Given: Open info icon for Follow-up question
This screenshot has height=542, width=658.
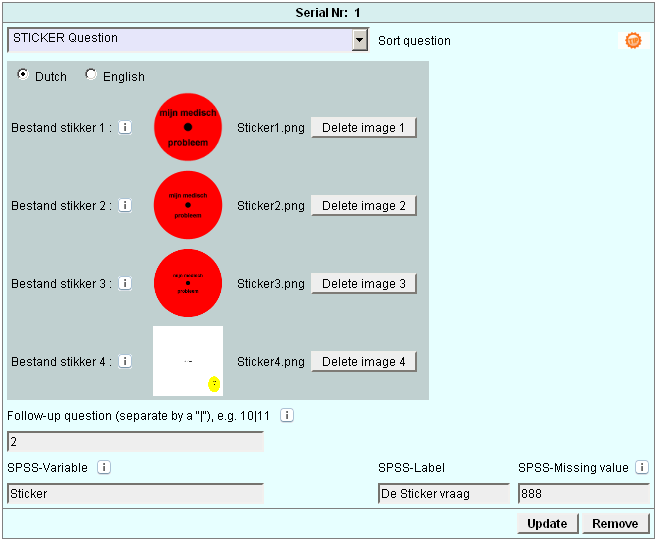Looking at the screenshot, I should 287,415.
